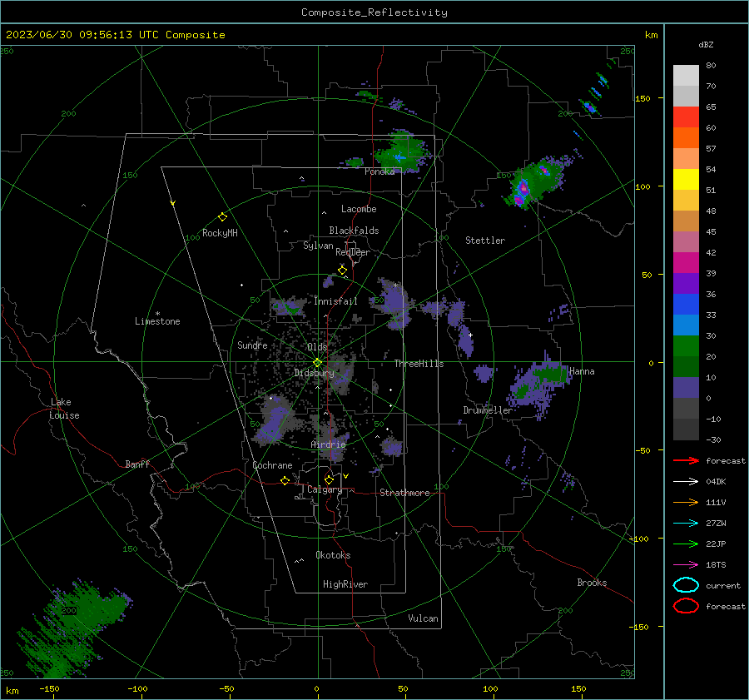Click the magenta swatch in dBZ scale
The image size is (749, 700).
[x=686, y=262]
